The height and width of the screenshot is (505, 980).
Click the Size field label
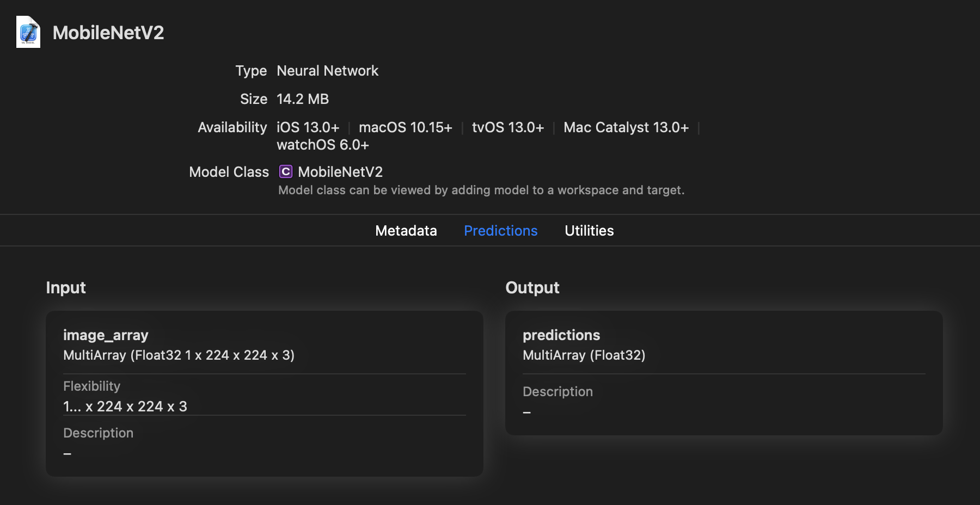(254, 99)
